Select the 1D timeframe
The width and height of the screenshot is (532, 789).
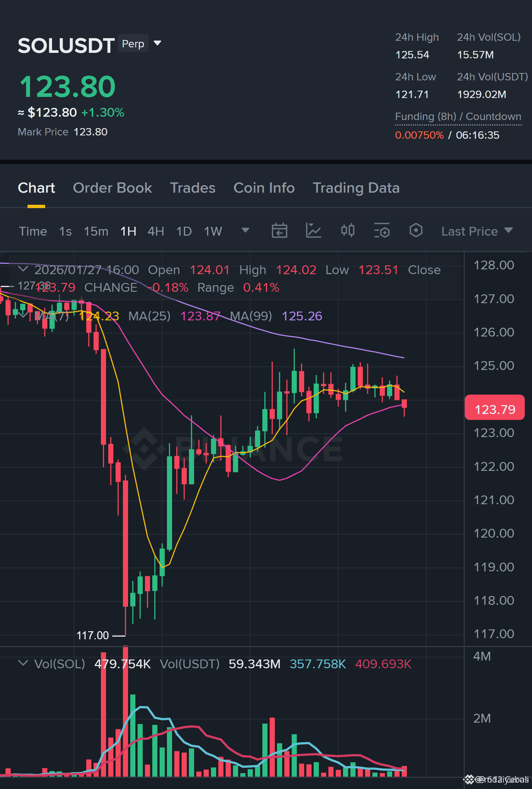point(184,231)
